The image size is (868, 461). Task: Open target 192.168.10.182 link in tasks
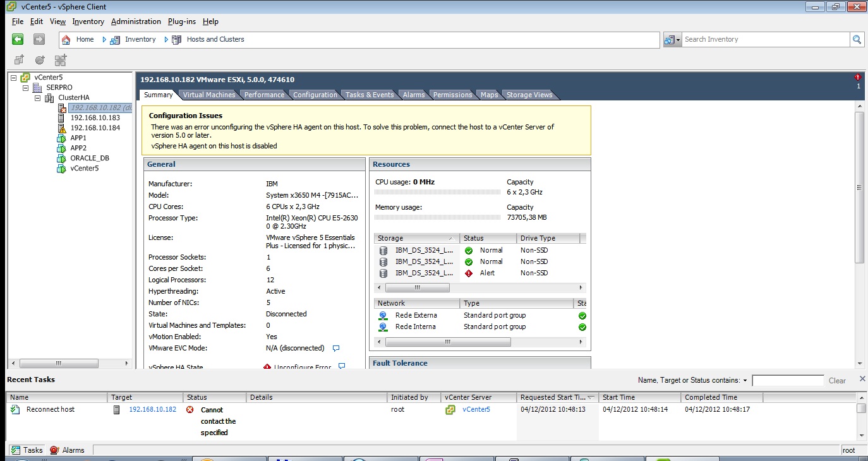pos(152,409)
